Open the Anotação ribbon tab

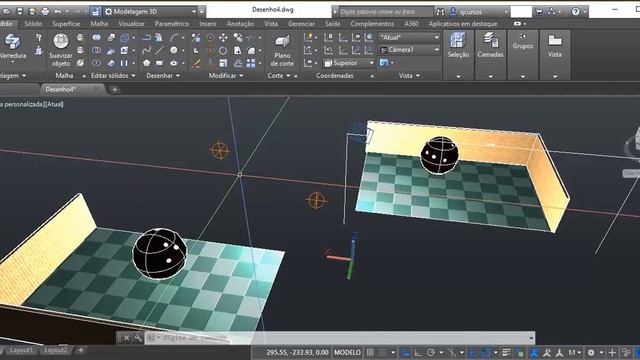click(x=240, y=24)
